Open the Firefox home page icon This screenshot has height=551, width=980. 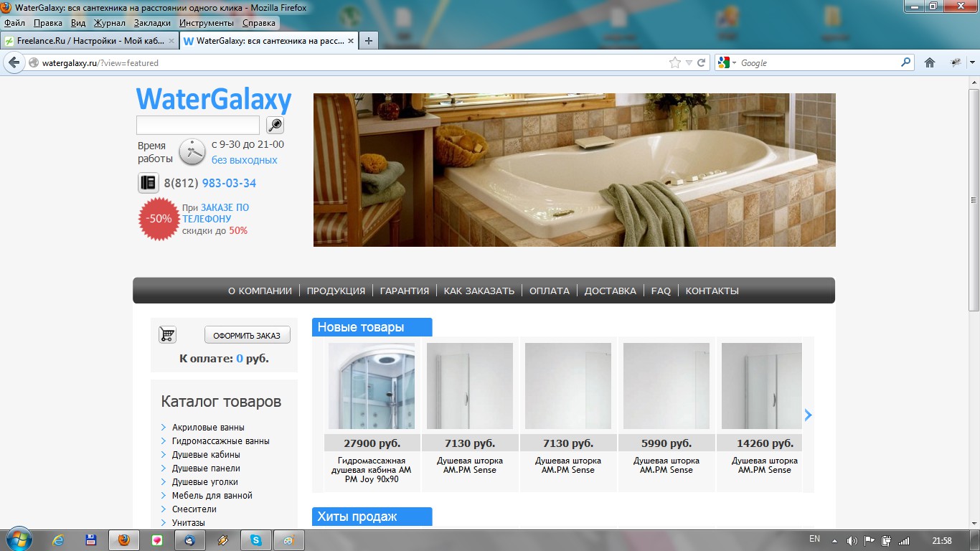click(930, 62)
